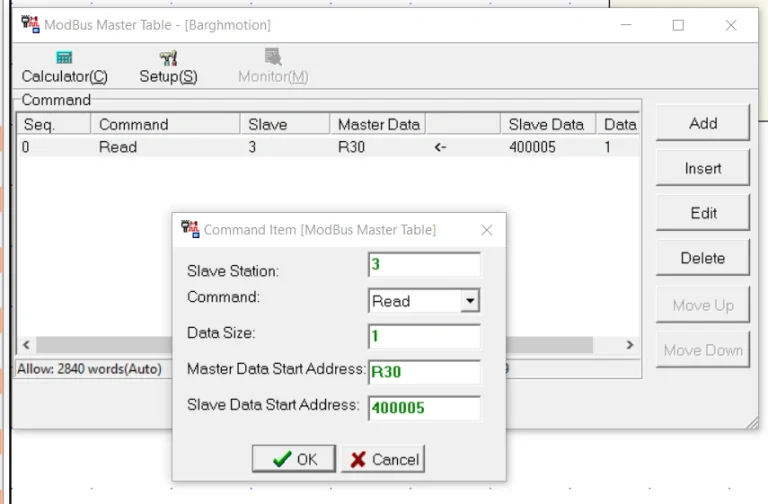The image size is (768, 504).
Task: Open the Command dropdown showing Read
Action: coord(470,301)
